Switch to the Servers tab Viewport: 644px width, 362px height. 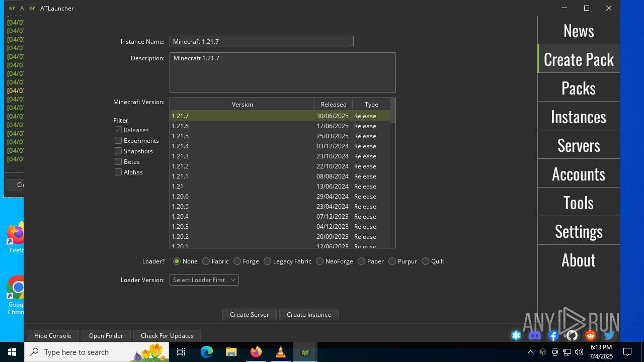(x=579, y=145)
